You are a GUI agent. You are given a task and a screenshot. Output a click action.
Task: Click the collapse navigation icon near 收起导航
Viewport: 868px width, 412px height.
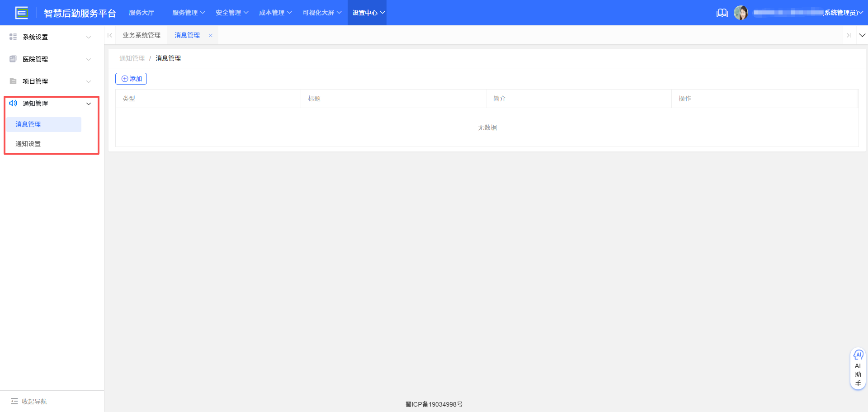pyautogui.click(x=14, y=401)
